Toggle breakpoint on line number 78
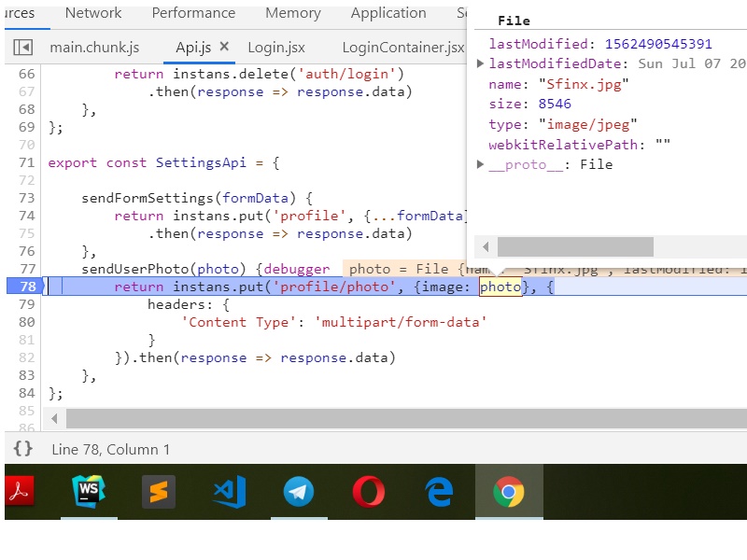 point(26,287)
